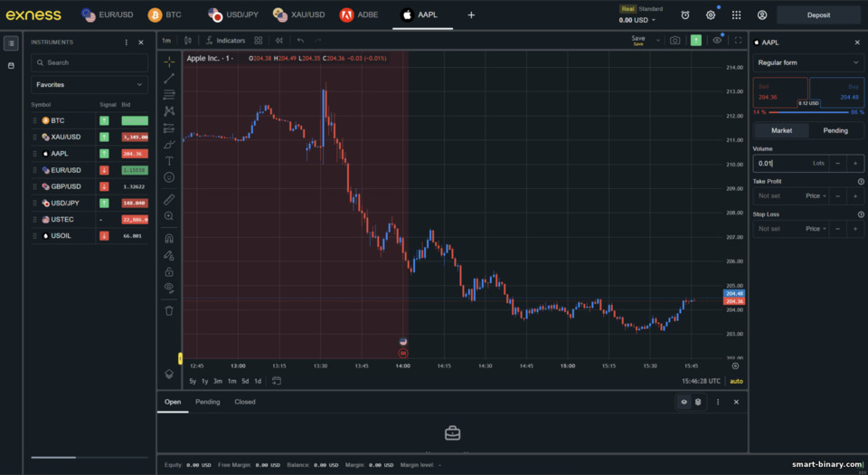Open price alerts alarm clock icon
This screenshot has height=475, width=868.
click(685, 15)
